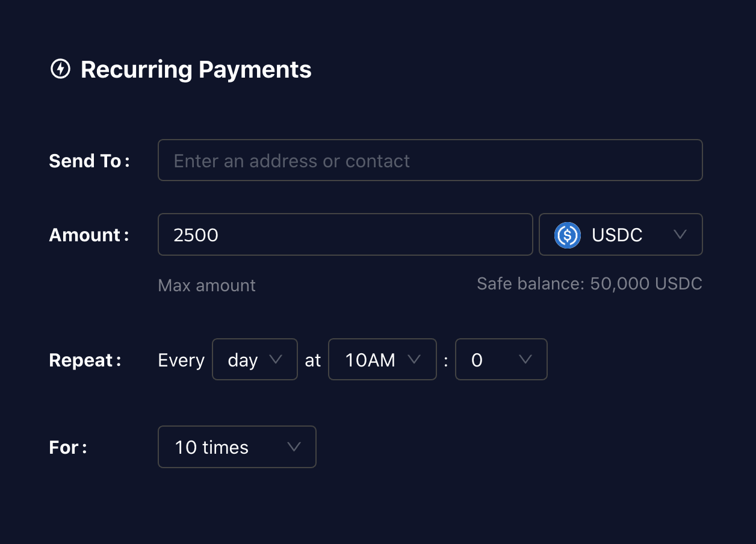Click the chevron arrow next to 10AM

pos(414,359)
